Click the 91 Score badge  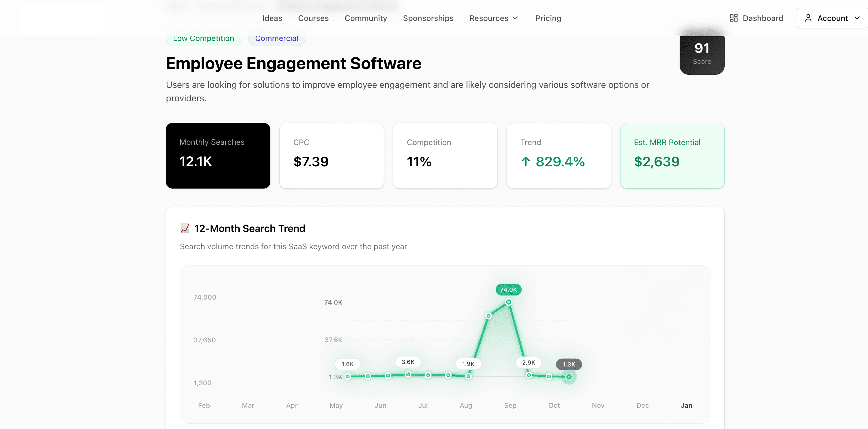click(702, 54)
